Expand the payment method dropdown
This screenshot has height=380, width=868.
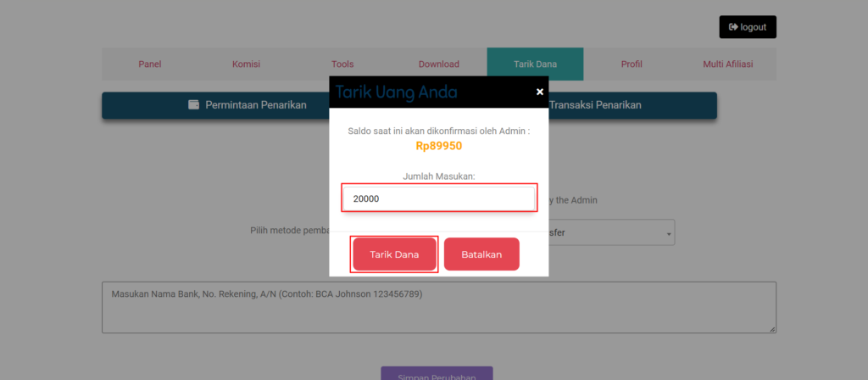tap(612, 232)
